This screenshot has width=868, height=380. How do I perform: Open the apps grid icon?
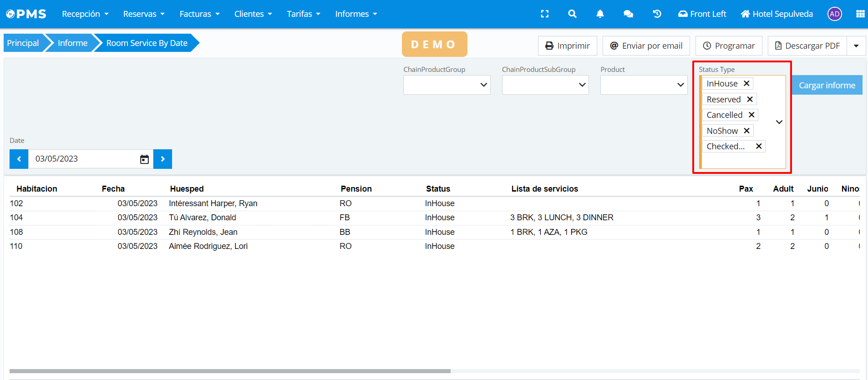click(x=860, y=14)
